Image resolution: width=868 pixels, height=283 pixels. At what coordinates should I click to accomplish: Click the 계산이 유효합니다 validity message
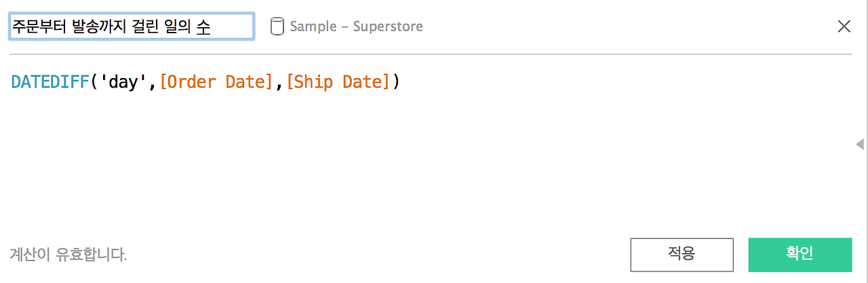pos(68,255)
